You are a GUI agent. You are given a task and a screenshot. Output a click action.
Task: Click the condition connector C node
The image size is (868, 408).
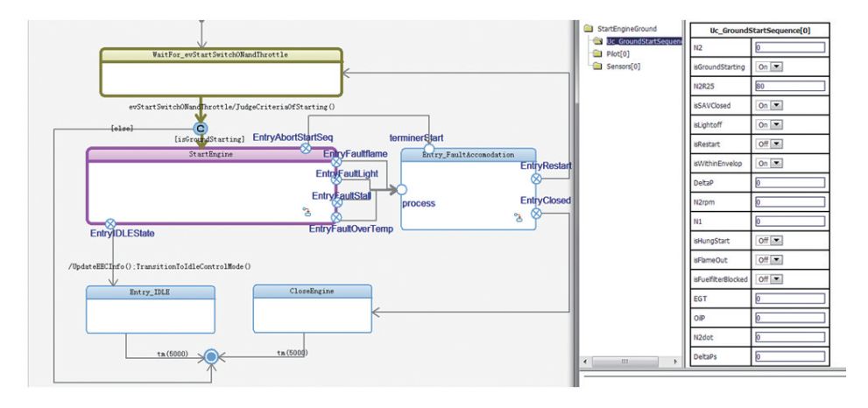coord(201,129)
